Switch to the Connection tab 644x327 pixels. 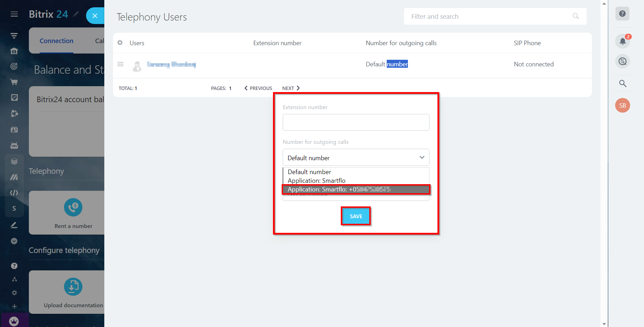coord(56,41)
